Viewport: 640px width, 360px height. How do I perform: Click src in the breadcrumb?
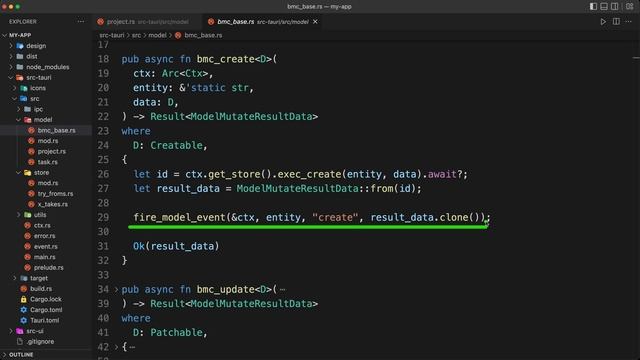point(136,35)
